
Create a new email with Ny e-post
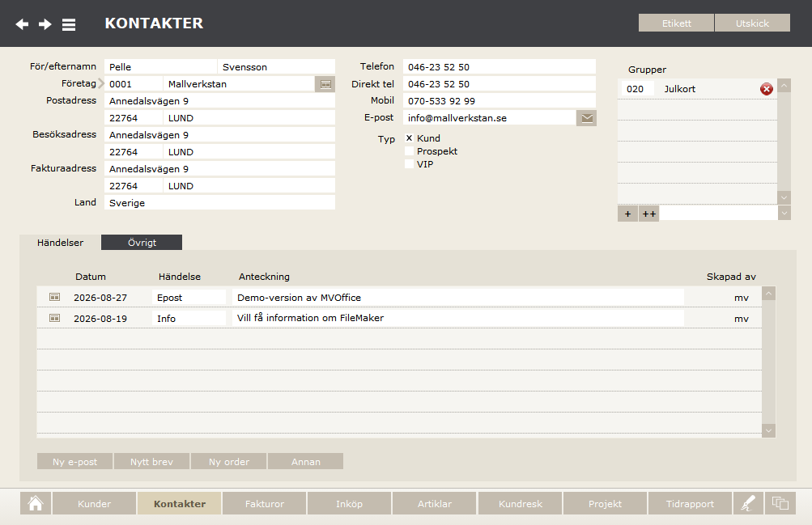pos(74,461)
